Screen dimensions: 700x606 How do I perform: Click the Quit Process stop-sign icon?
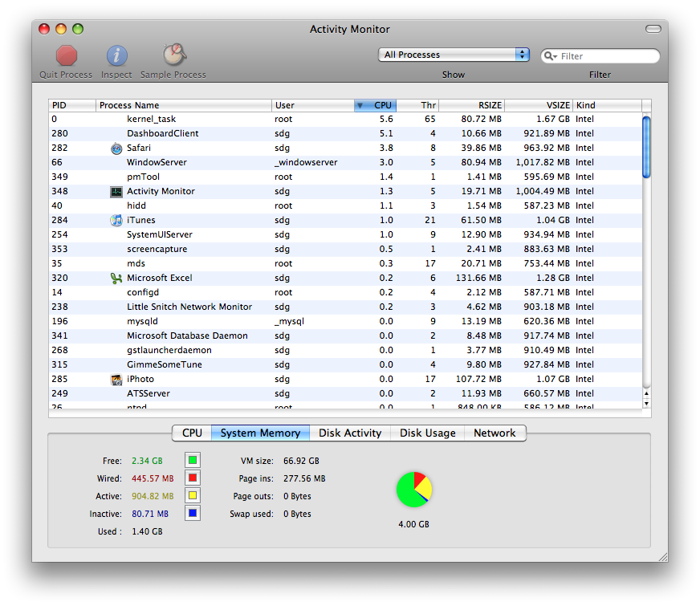click(67, 55)
